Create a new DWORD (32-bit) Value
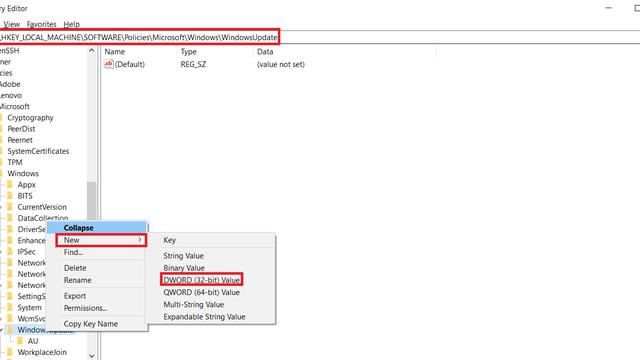 [x=202, y=280]
